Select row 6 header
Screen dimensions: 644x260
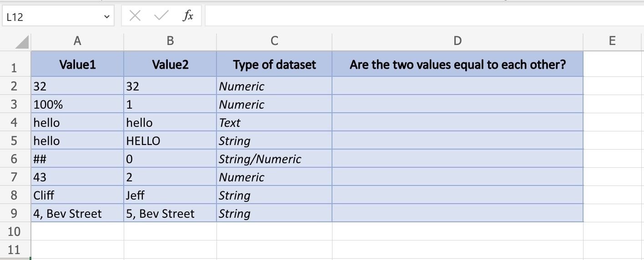14,159
